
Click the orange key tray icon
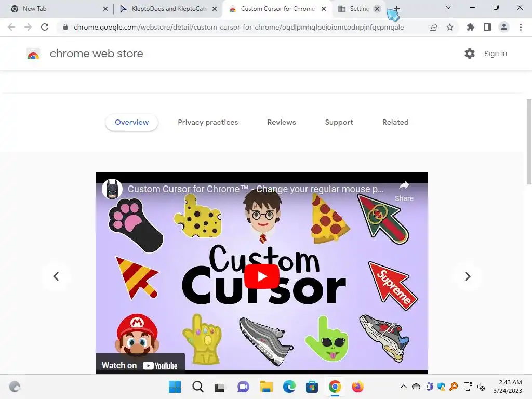(454, 387)
